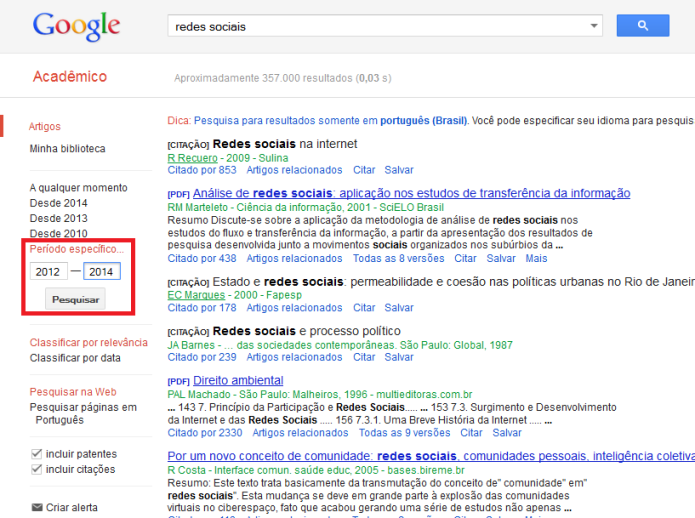
Task: Click Salvar under the Marteleto result
Action: [x=501, y=258]
